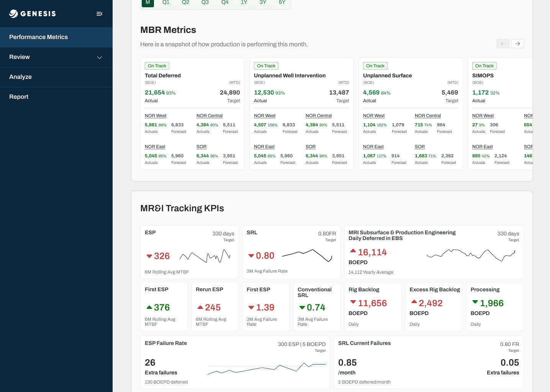Click On Track badge on Total Deferred

pos(157,66)
